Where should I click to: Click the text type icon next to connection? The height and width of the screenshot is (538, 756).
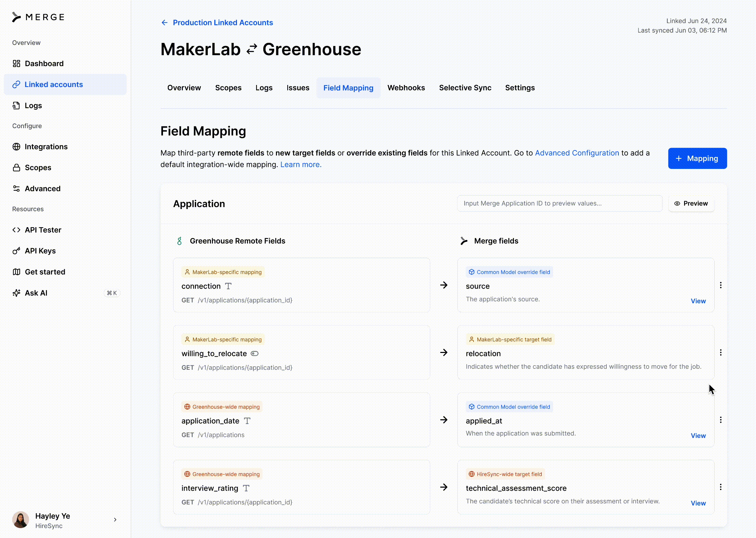(228, 286)
